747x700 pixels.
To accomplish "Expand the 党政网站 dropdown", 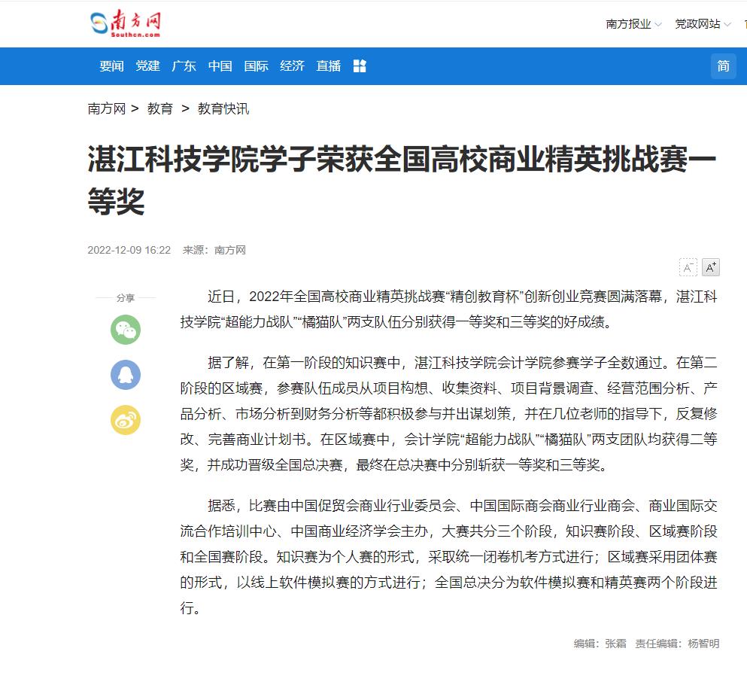I will pyautogui.click(x=703, y=24).
